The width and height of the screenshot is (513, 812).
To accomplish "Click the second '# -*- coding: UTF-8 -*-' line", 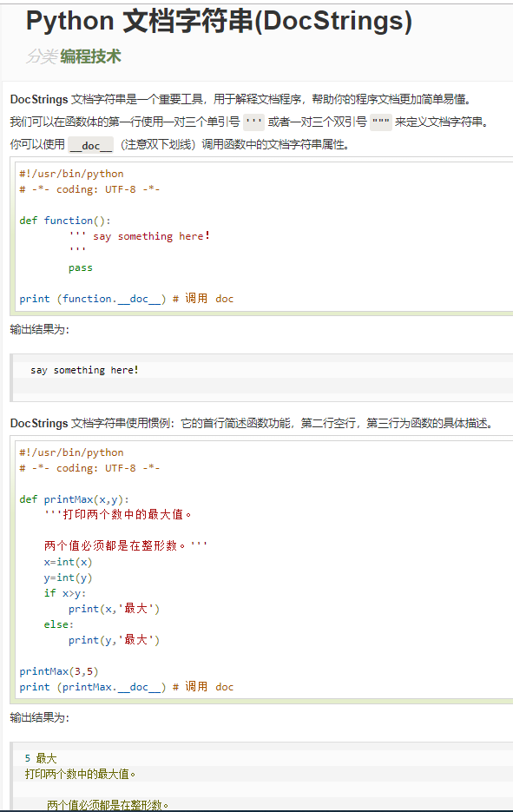I will click(x=89, y=468).
